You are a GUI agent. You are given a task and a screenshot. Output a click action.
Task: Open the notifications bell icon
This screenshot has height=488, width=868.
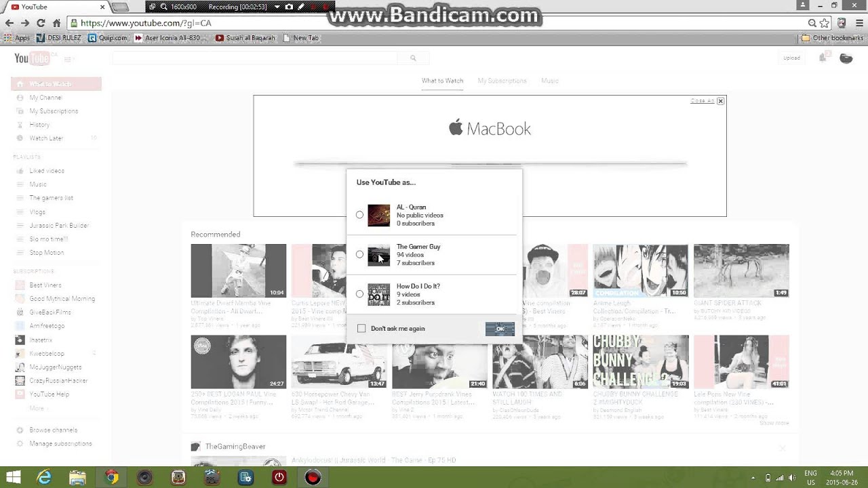tap(823, 58)
